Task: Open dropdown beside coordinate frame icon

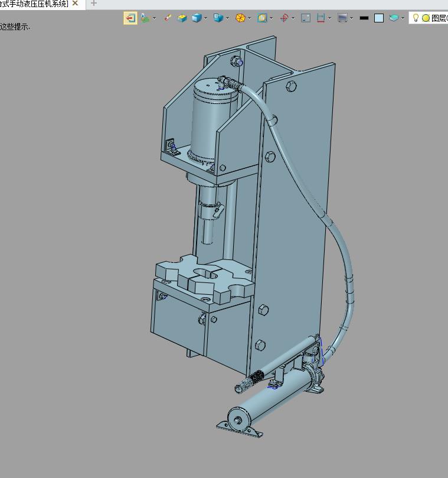Action: coord(293,18)
